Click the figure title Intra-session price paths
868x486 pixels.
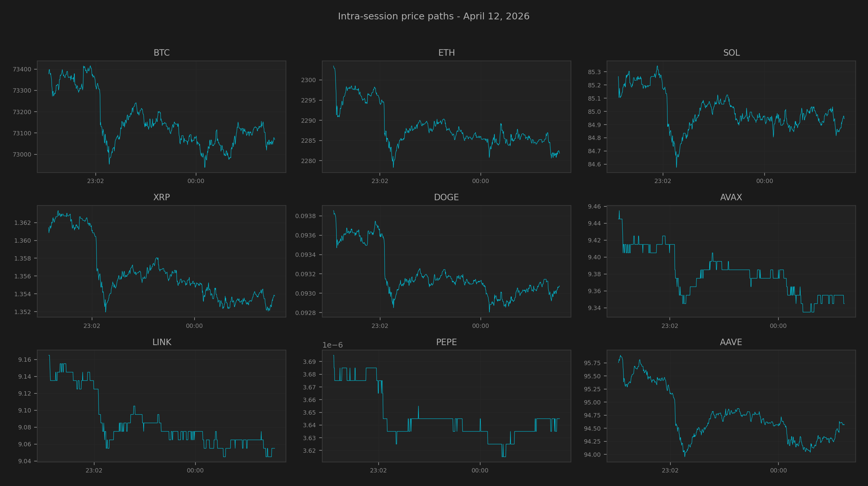434,16
